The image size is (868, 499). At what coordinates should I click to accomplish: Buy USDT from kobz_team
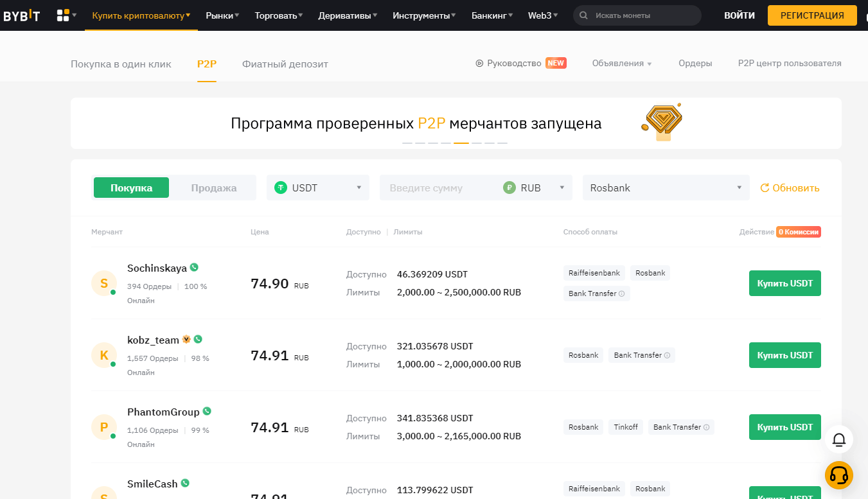[785, 355]
